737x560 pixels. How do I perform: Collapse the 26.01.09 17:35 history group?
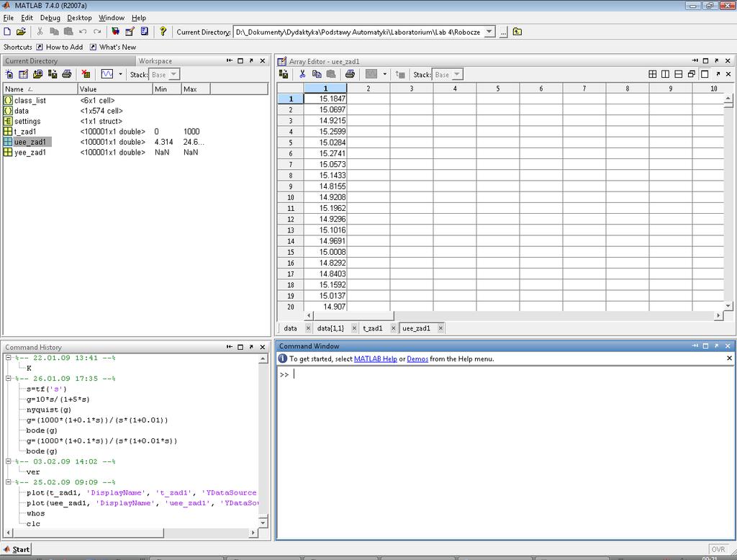[8, 379]
